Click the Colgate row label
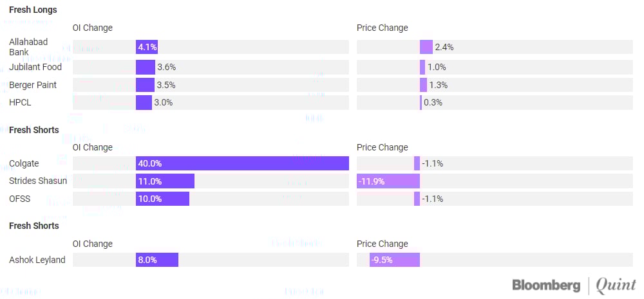The height and width of the screenshot is (299, 644). 24,164
